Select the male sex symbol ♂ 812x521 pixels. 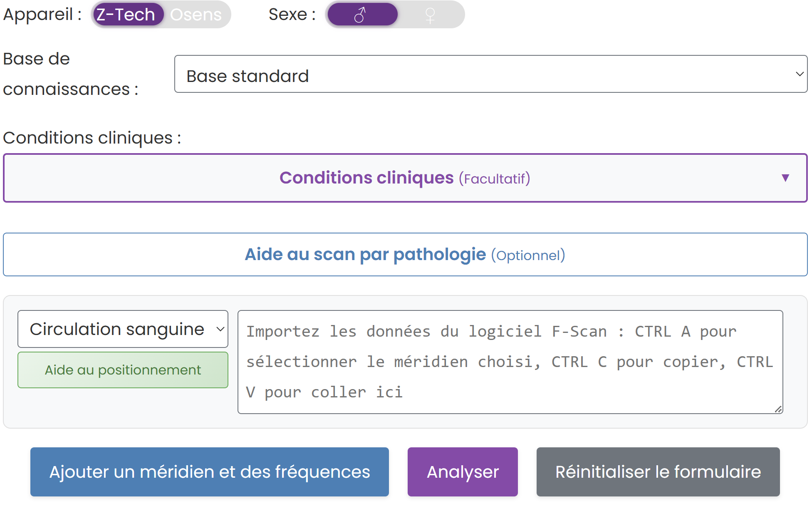(x=361, y=14)
